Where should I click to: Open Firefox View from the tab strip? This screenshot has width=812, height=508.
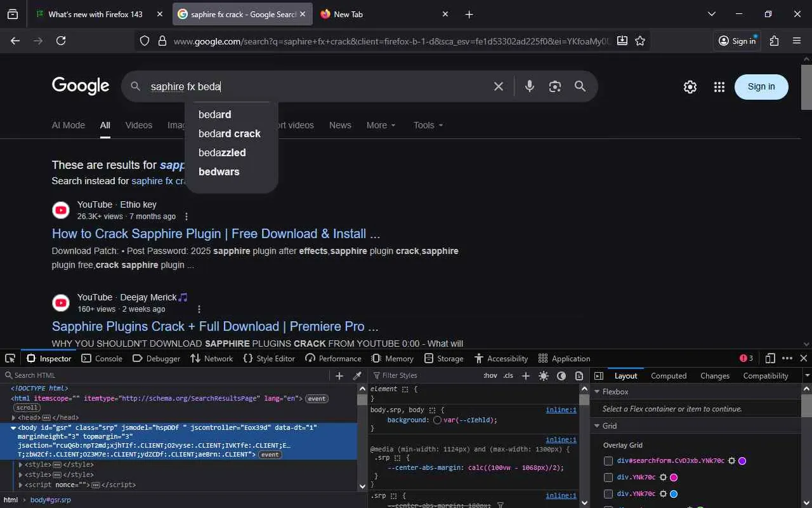13,14
